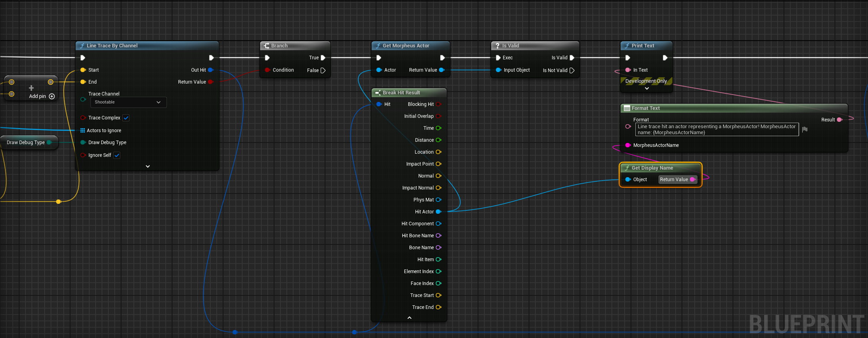This screenshot has height=338, width=868.
Task: Expand the Print Text node options
Action: coord(647,88)
